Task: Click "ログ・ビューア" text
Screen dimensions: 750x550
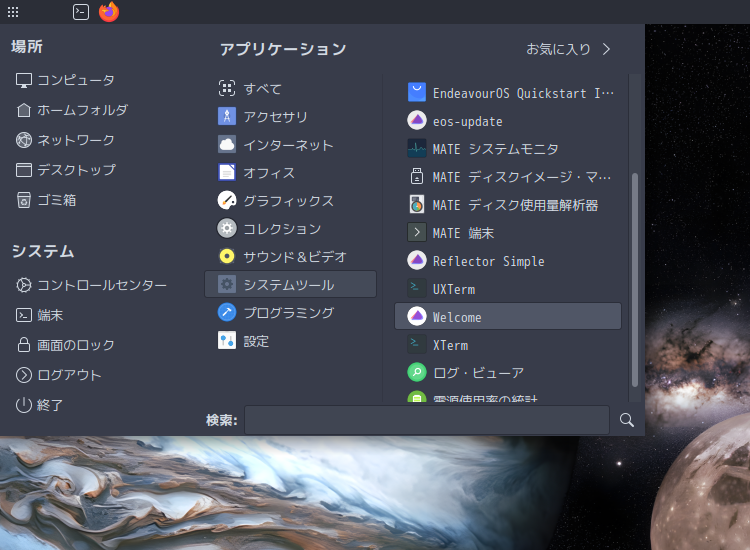Action: 478,373
